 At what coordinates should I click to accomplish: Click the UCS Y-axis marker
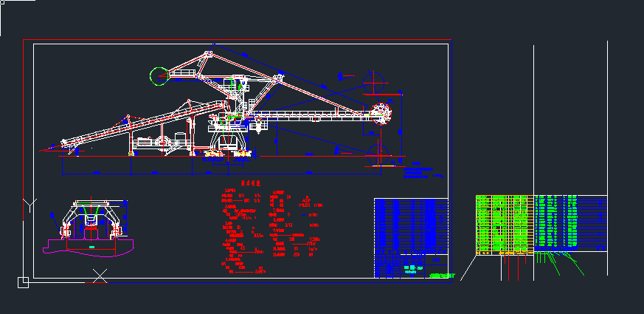[29, 203]
